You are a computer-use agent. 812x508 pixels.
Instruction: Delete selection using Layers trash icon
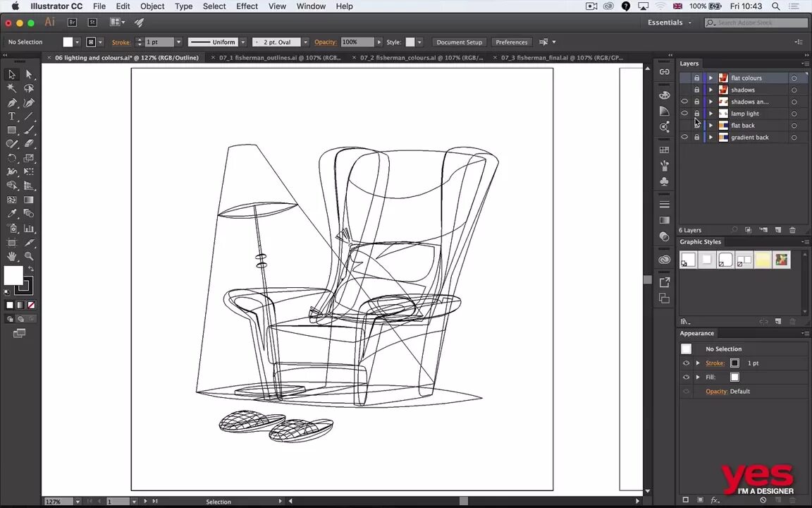pyautogui.click(x=792, y=230)
